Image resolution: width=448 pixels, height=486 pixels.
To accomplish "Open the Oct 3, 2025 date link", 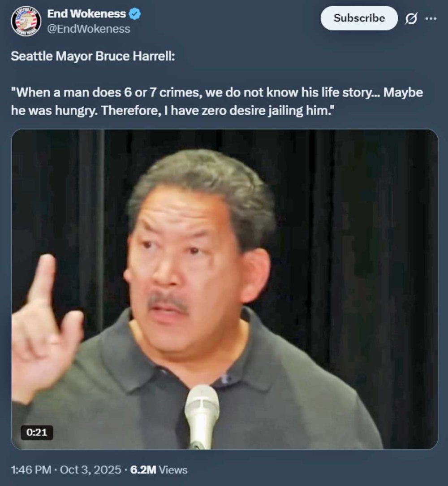I will (90, 470).
